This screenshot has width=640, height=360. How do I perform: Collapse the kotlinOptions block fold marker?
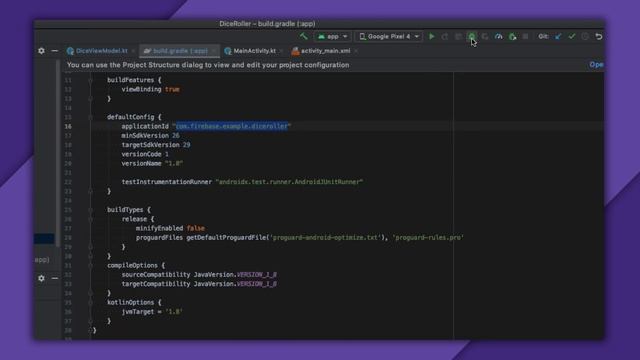pos(90,302)
